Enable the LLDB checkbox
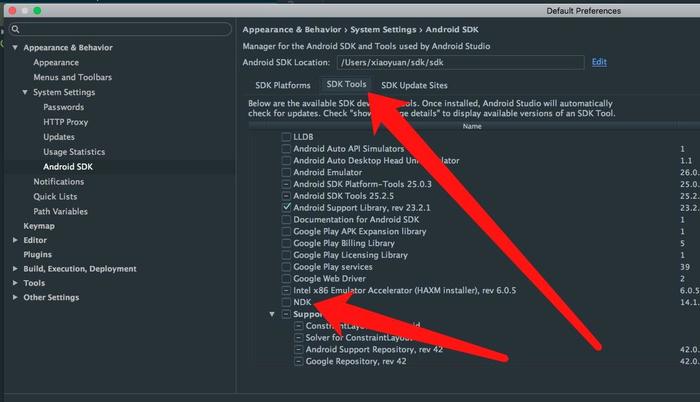The width and height of the screenshot is (700, 402). click(x=287, y=136)
